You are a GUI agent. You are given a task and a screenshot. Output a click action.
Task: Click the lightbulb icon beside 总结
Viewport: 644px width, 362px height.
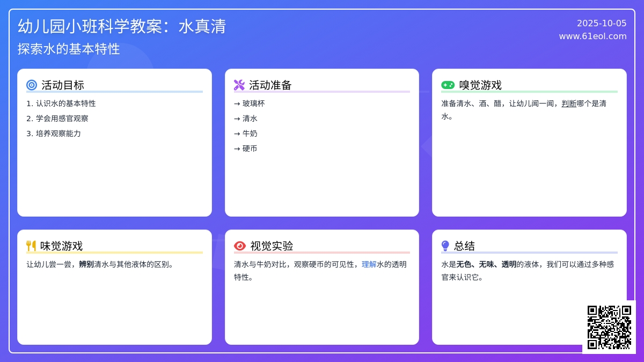click(x=445, y=246)
